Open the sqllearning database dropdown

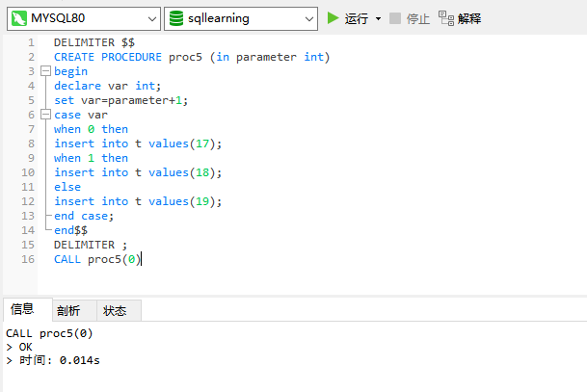tap(308, 18)
